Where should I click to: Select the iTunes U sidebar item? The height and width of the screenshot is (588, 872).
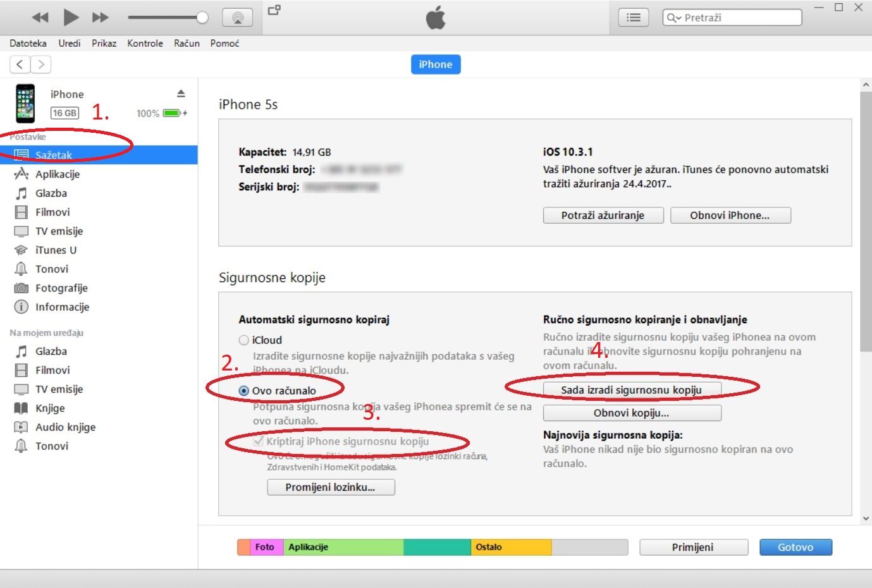56,250
